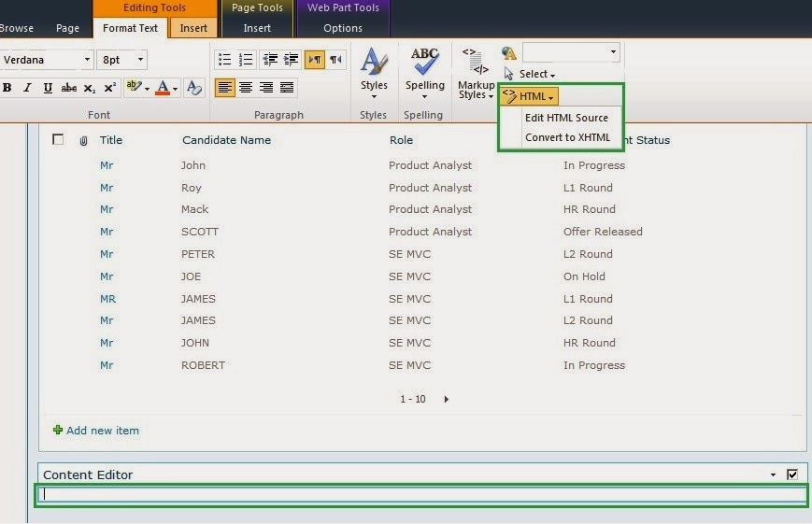
Task: Apply superscript formatting
Action: [109, 88]
